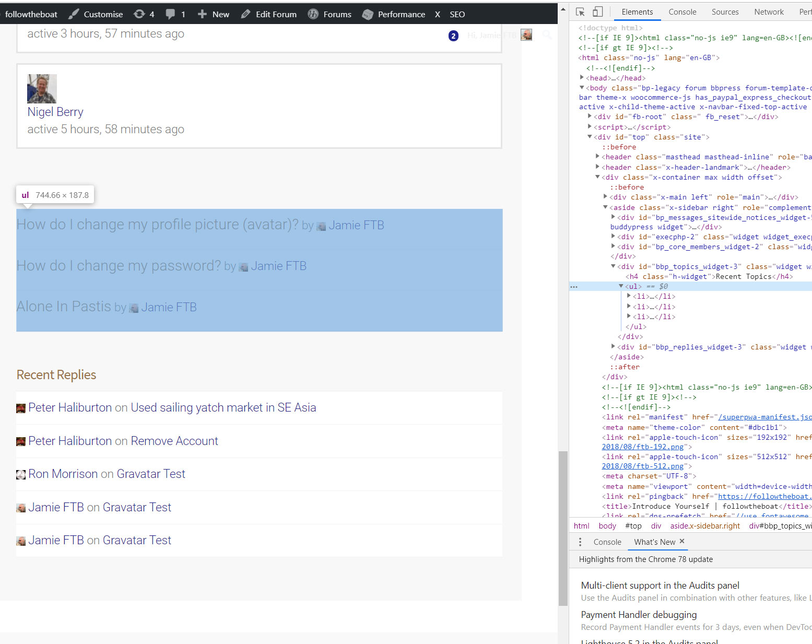Viewport: 812px width, 644px height.
Task: Open the drawer Console tab
Action: [607, 542]
